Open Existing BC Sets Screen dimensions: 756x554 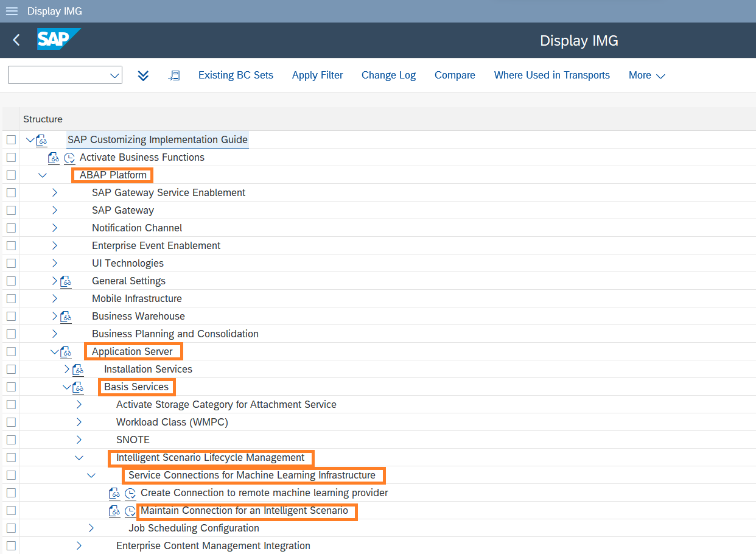pos(236,75)
